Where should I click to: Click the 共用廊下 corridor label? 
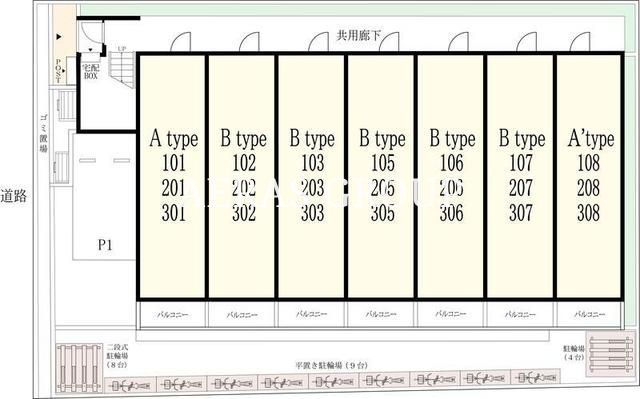358,36
